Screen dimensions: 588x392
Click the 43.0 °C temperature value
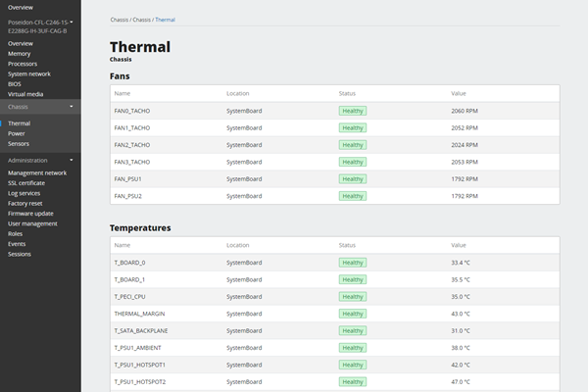(461, 314)
